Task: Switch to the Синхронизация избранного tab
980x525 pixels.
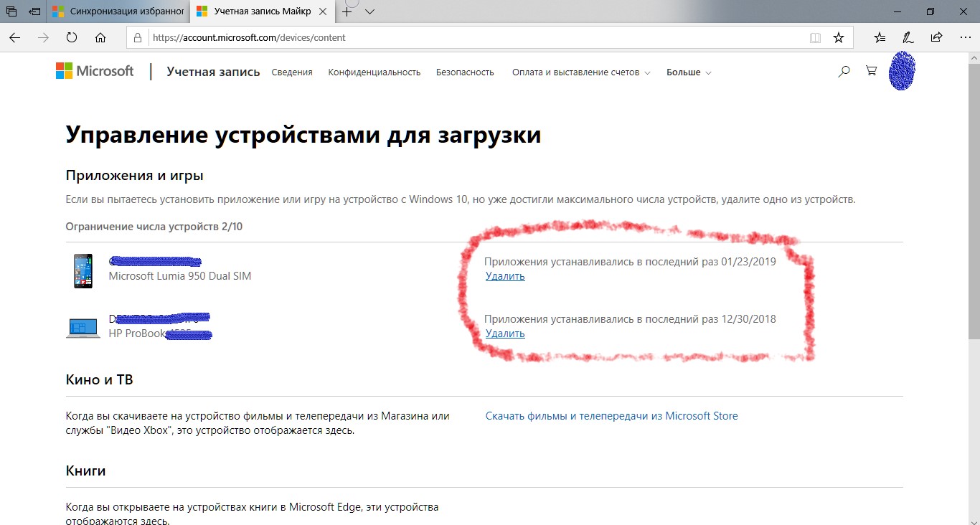Action: coord(118,11)
